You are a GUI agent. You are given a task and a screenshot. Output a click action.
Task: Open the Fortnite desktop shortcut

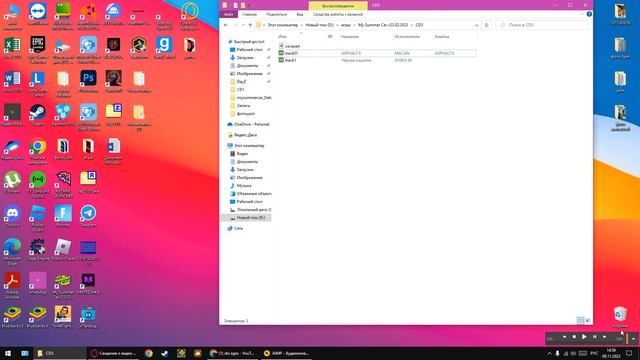click(63, 216)
